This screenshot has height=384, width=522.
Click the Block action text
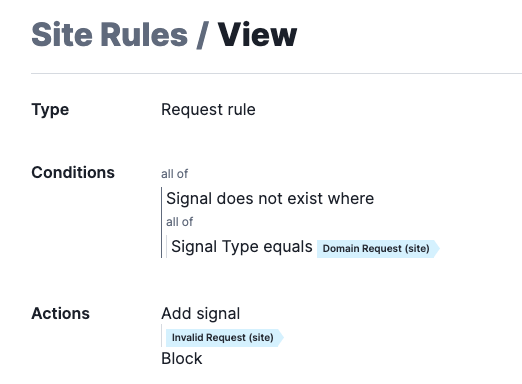182,359
